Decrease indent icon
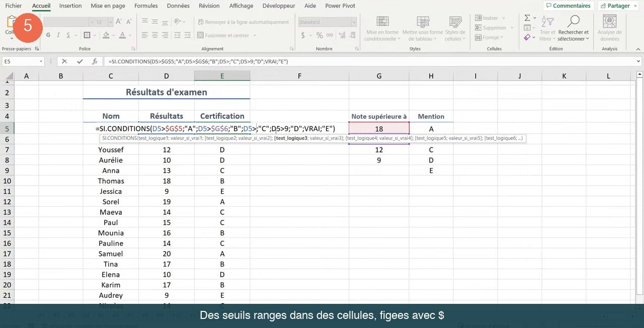 tap(178, 35)
